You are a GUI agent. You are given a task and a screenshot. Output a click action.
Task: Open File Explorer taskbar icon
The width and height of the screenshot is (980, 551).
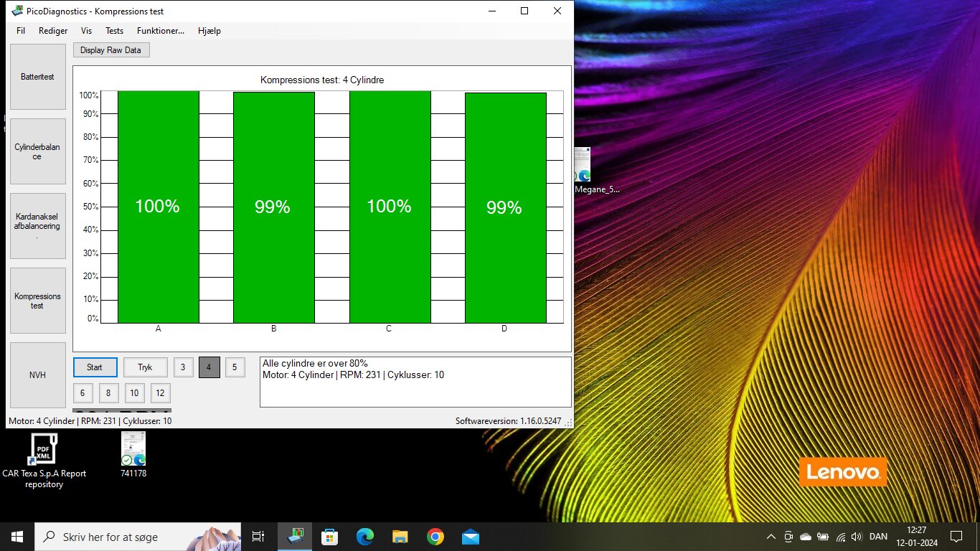pyautogui.click(x=400, y=537)
